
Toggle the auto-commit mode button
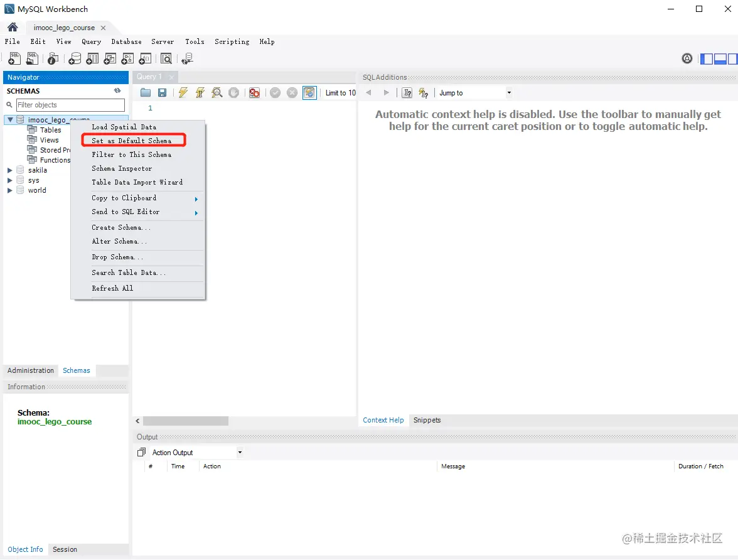(309, 93)
